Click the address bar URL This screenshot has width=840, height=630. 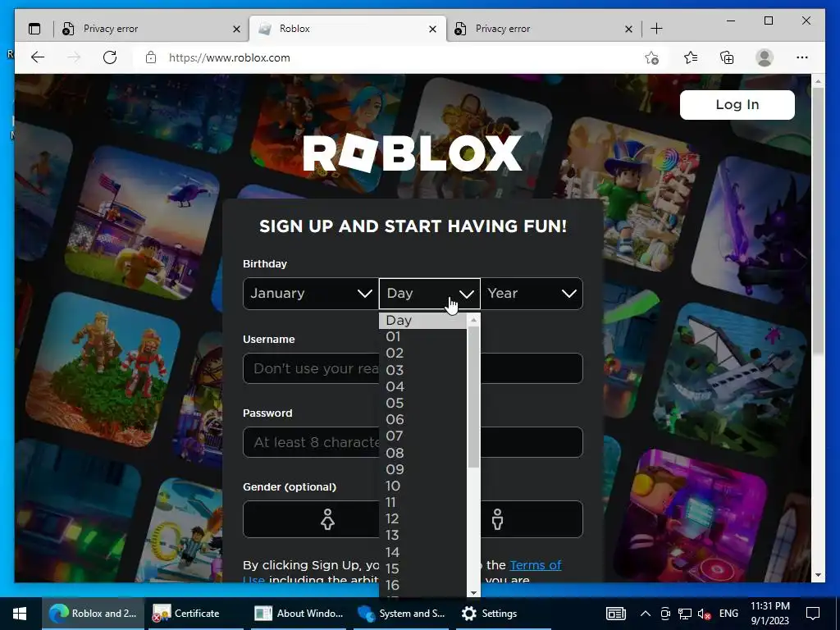click(230, 58)
